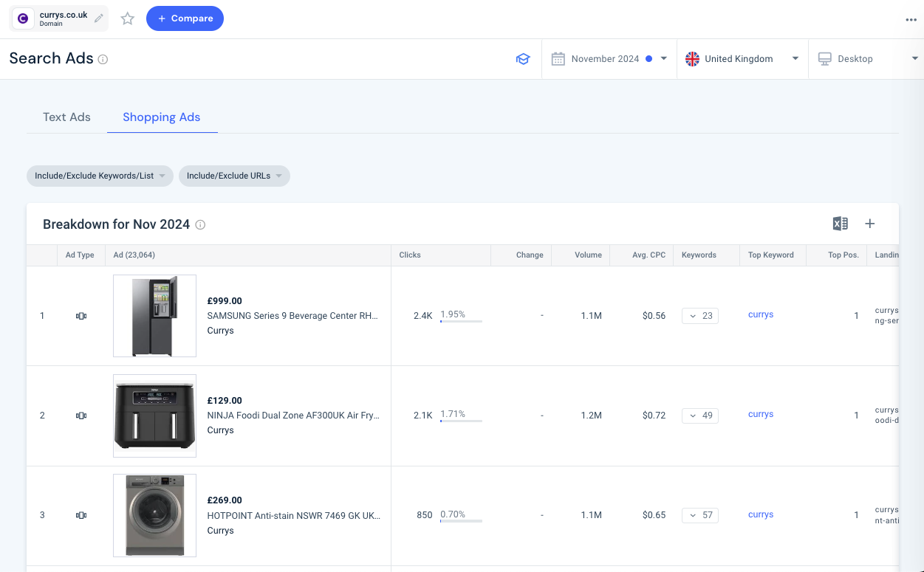Viewport: 924px width, 572px height.
Task: Click the $0.56 average CPC value
Action: (654, 316)
